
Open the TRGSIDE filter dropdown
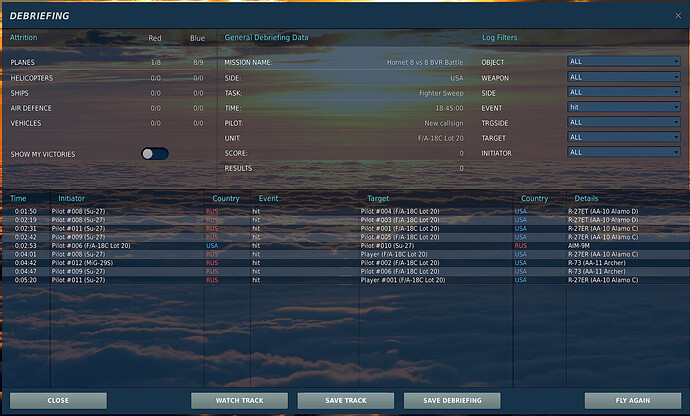pyautogui.click(x=624, y=122)
